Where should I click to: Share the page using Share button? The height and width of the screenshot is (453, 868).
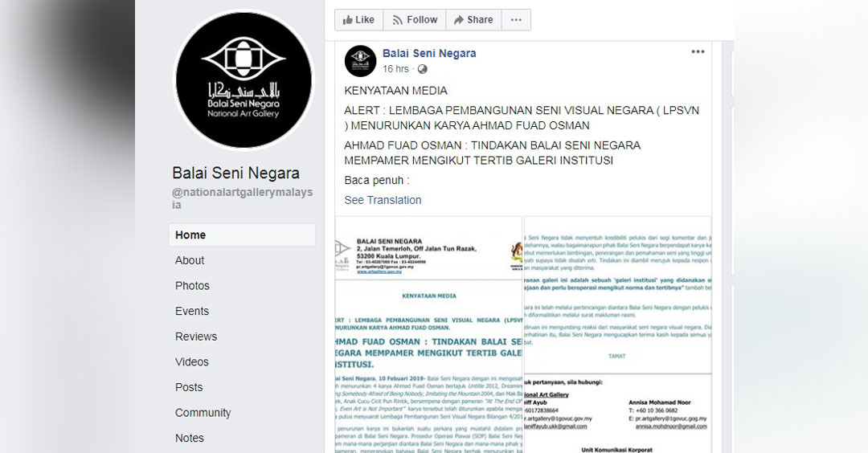(473, 20)
